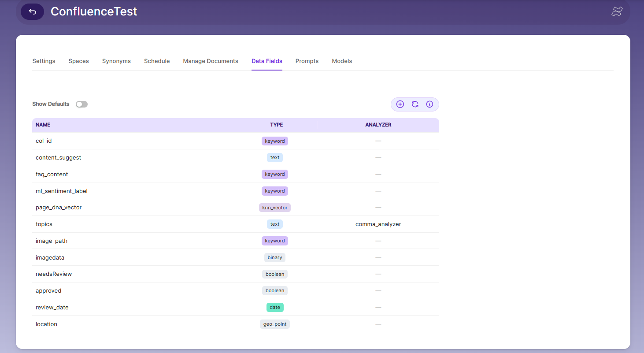The image size is (644, 353).
Task: Click the binary type badge
Action: [275, 258]
